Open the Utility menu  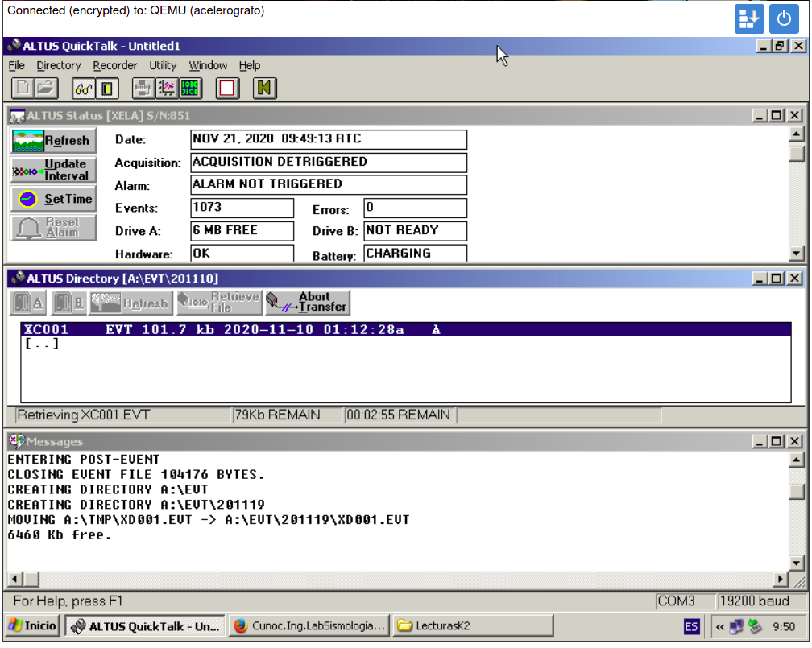tap(163, 65)
